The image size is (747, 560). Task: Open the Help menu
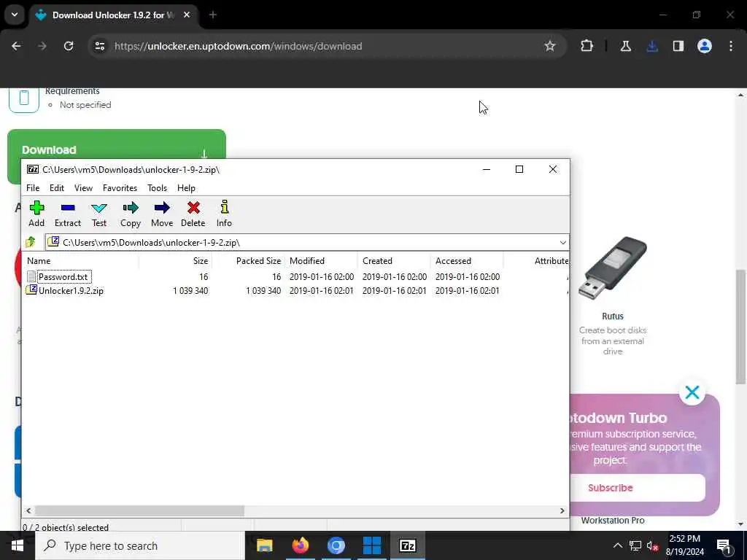point(186,188)
